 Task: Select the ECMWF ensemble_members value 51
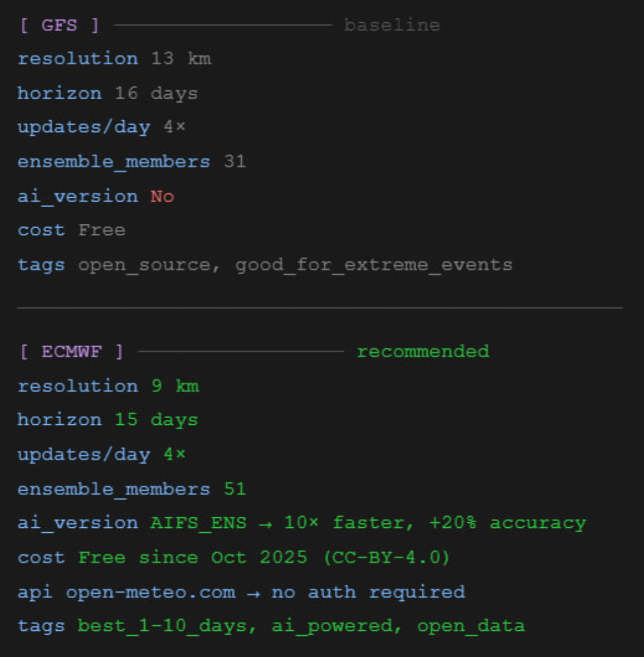pos(235,489)
